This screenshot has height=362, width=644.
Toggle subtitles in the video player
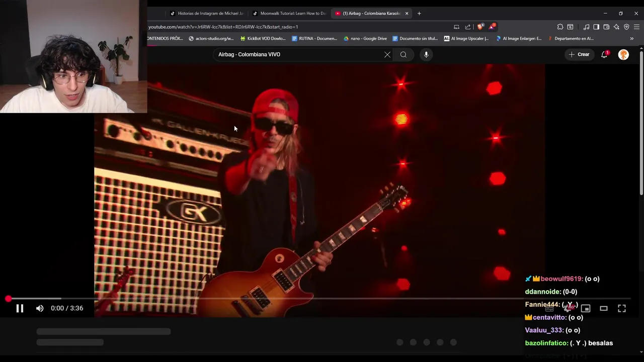[x=549, y=308]
